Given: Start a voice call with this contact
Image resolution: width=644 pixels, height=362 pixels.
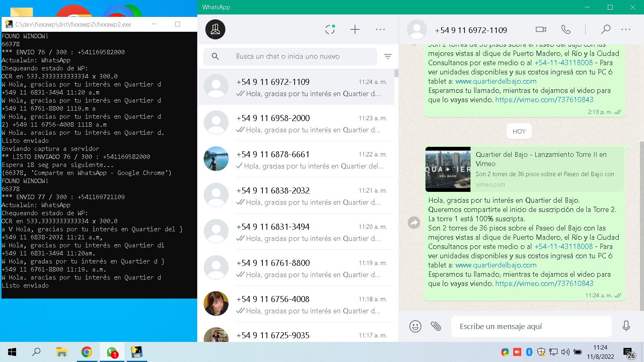Looking at the screenshot, I should (x=566, y=29).
